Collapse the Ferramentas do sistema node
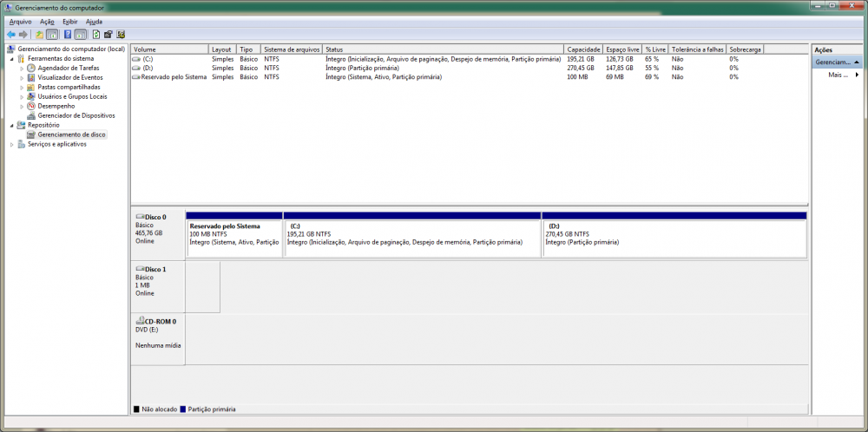 (11, 58)
